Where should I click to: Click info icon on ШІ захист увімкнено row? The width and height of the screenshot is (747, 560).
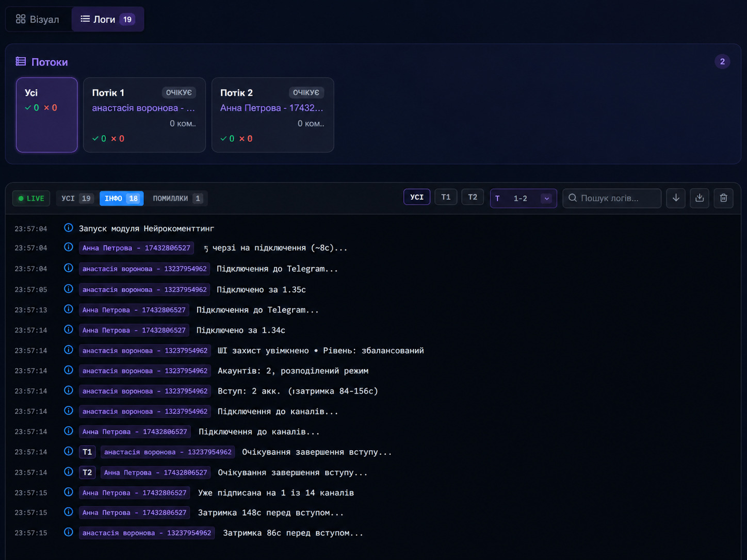[68, 350]
